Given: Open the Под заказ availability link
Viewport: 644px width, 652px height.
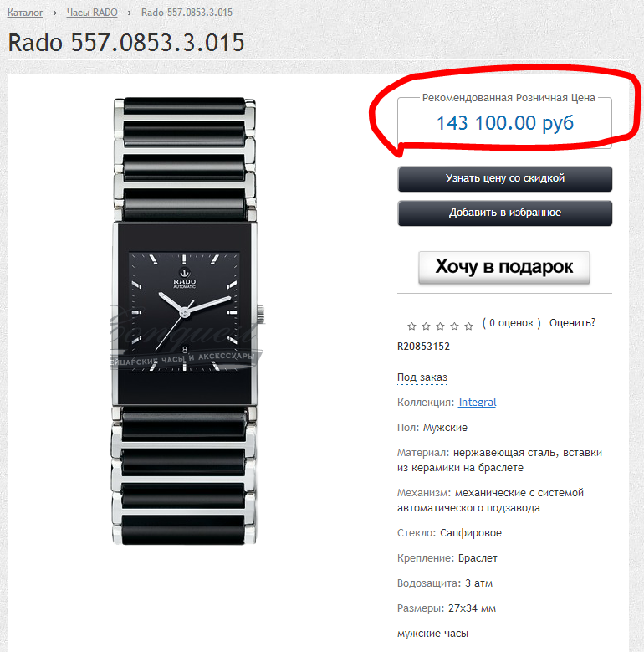Looking at the screenshot, I should [422, 377].
